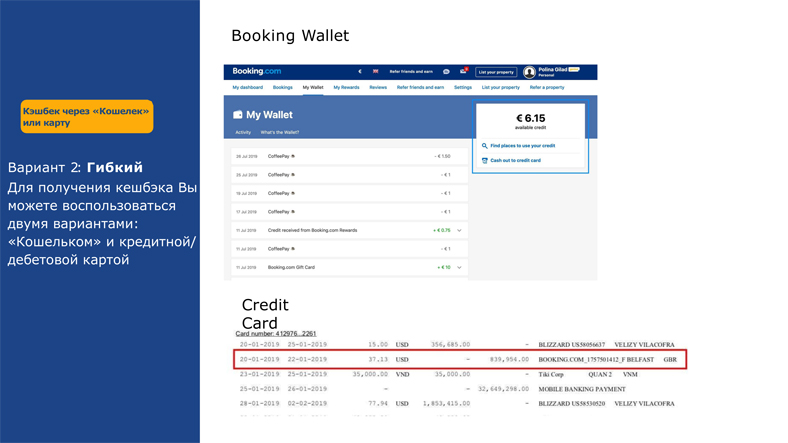The width and height of the screenshot is (788, 443).
Task: Open List your property navigation tab
Action: click(x=501, y=87)
